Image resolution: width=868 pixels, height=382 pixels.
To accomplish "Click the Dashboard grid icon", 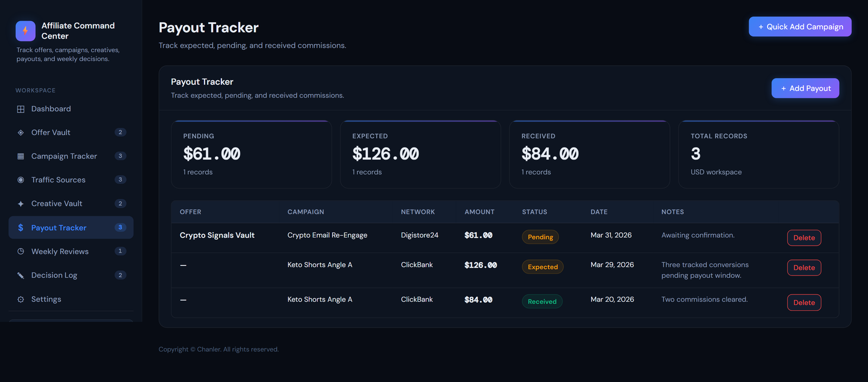I will click(x=21, y=109).
